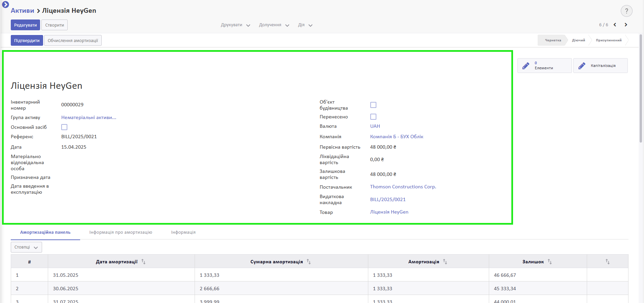The height and width of the screenshot is (303, 644).
Task: Switch to Інформація tab
Action: 183,232
